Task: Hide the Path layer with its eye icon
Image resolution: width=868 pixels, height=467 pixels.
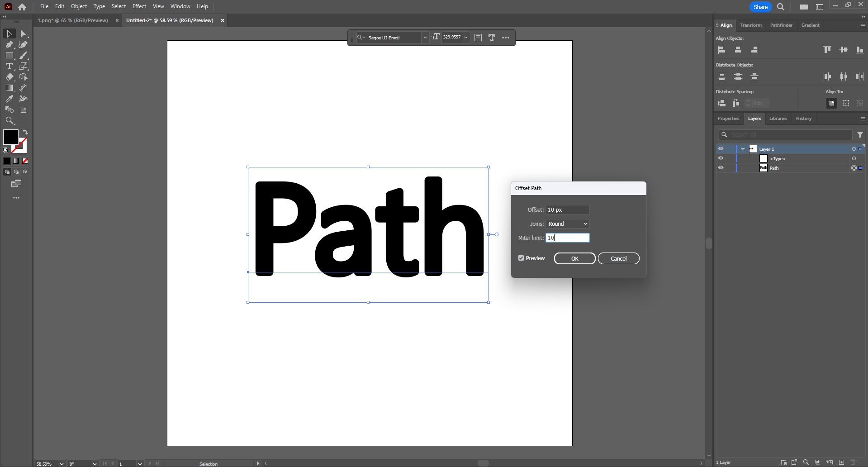Action: click(x=721, y=167)
